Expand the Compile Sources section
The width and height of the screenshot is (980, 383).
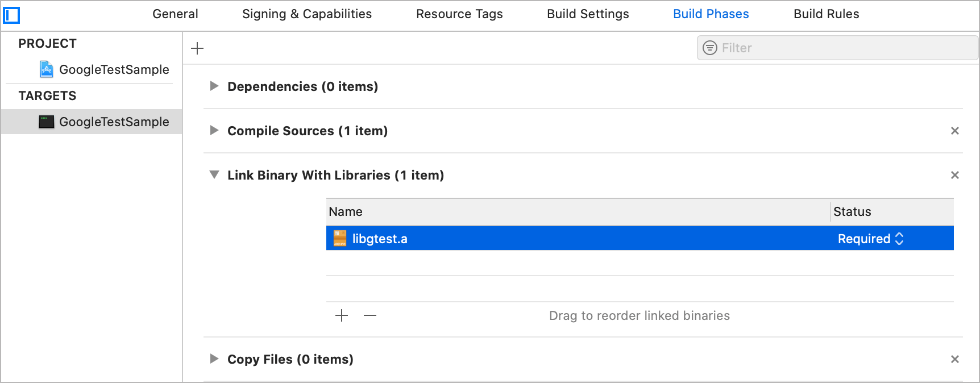214,130
